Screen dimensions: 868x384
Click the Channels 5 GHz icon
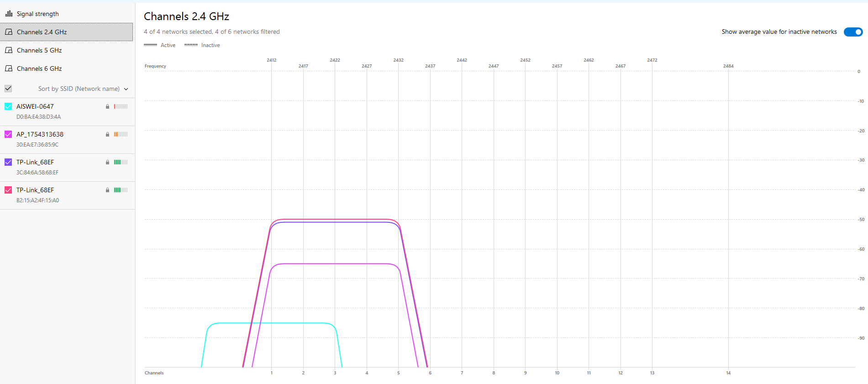click(x=9, y=50)
